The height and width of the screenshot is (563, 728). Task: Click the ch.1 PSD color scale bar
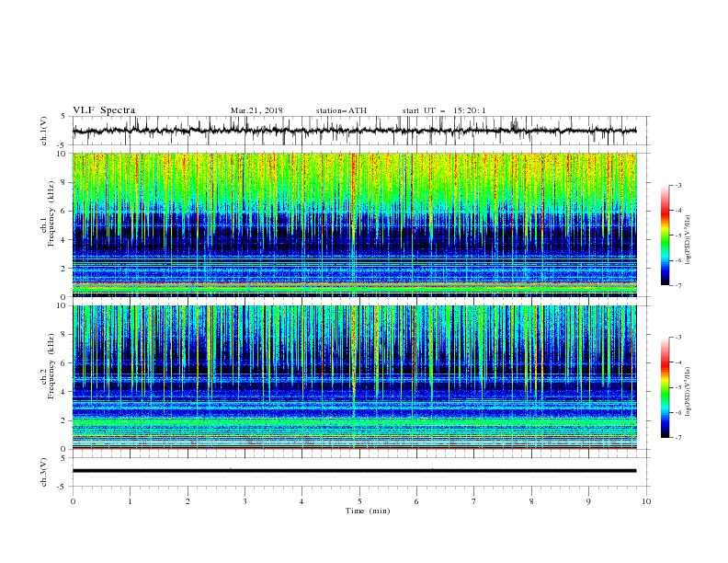click(665, 235)
